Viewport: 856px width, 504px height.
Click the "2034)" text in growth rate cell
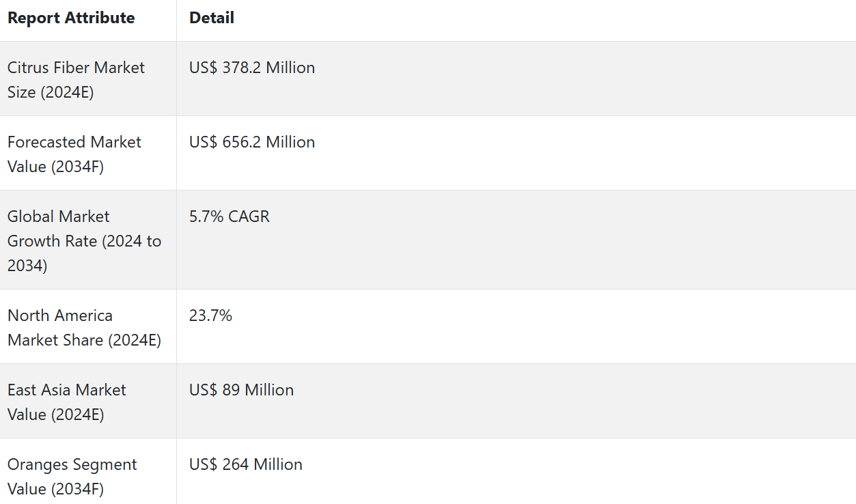pyautogui.click(x=27, y=266)
